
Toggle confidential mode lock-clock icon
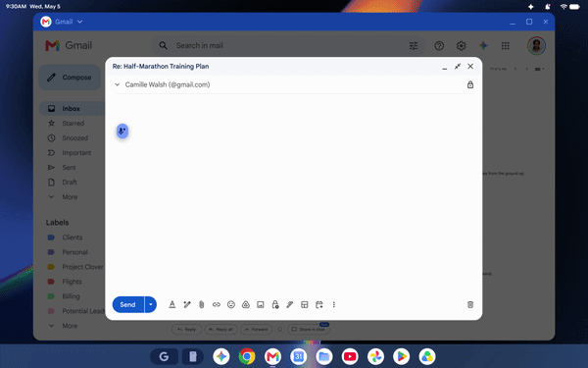275,304
